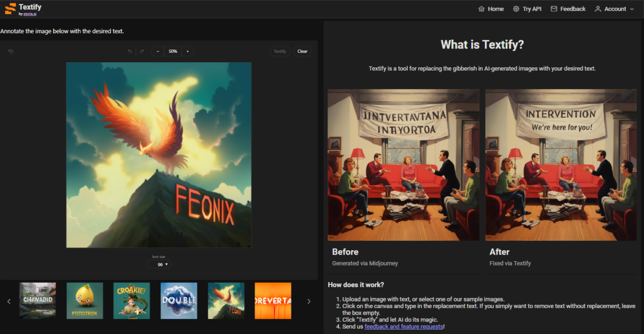The height and width of the screenshot is (334, 644).
Task: Open the font size dropdown
Action: (159, 265)
